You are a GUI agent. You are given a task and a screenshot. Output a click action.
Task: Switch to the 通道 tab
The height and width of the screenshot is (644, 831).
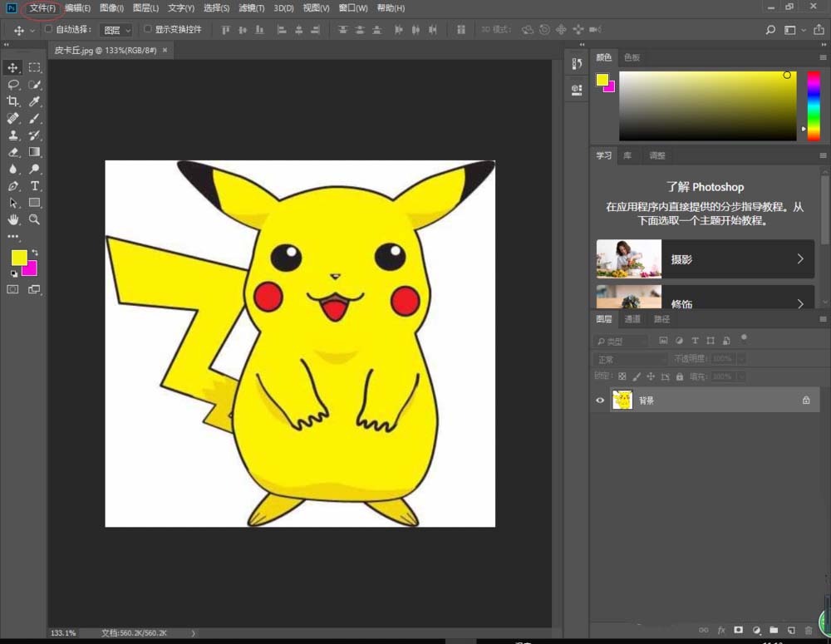pos(632,319)
